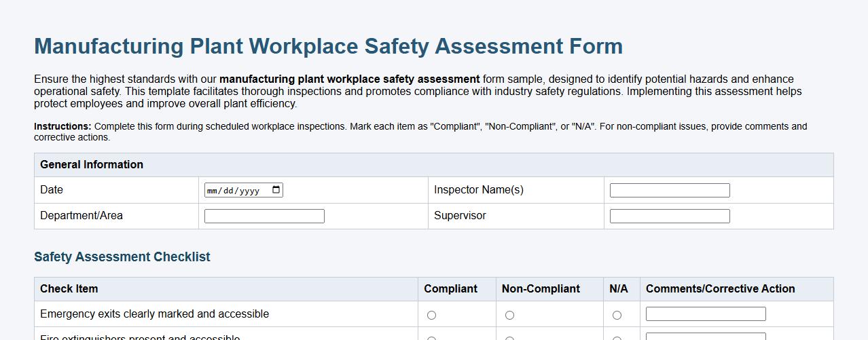The height and width of the screenshot is (340, 868).
Task: Click 'Emergency exits clearly marked and accessible' text
Action: pos(154,314)
